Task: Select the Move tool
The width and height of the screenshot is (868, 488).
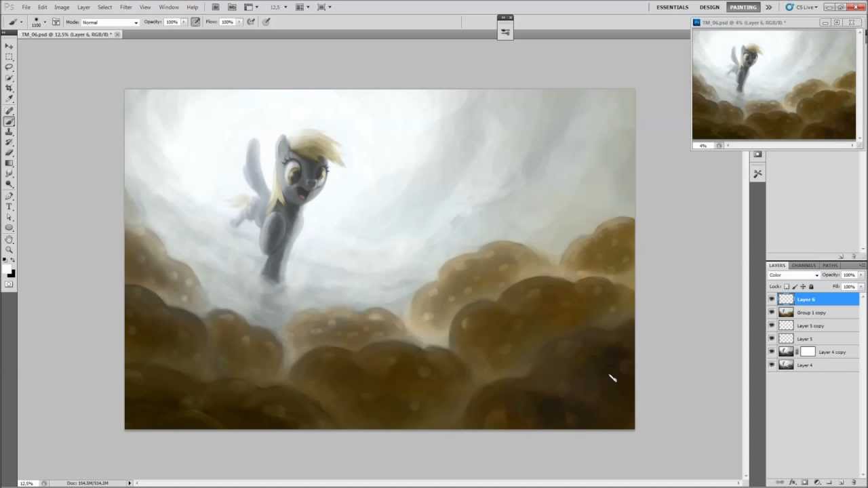Action: pyautogui.click(x=9, y=45)
